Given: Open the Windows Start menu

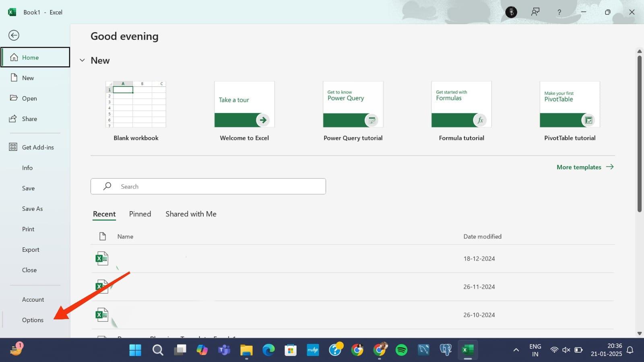Looking at the screenshot, I should [x=135, y=350].
